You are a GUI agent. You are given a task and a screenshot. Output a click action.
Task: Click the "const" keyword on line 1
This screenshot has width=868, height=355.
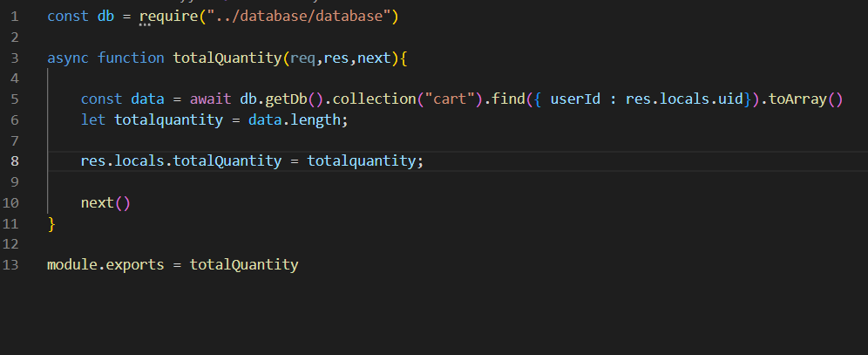68,17
